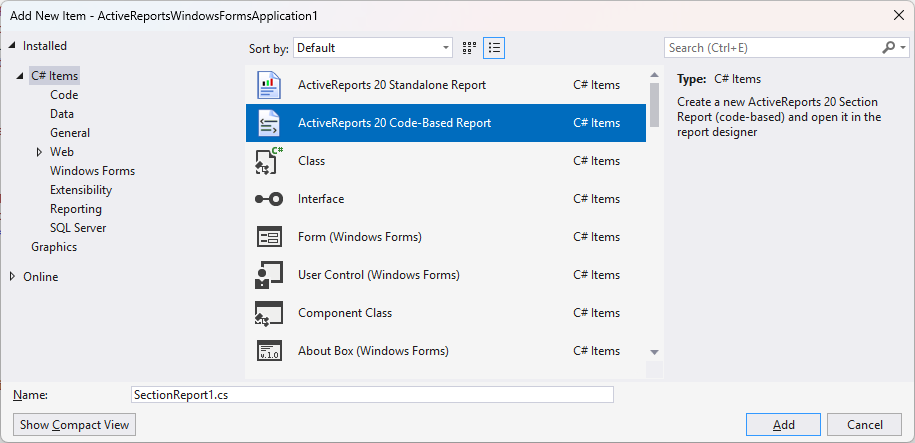Collapse the C# Items tree node
Screen dimensions: 915x443
point(20,76)
